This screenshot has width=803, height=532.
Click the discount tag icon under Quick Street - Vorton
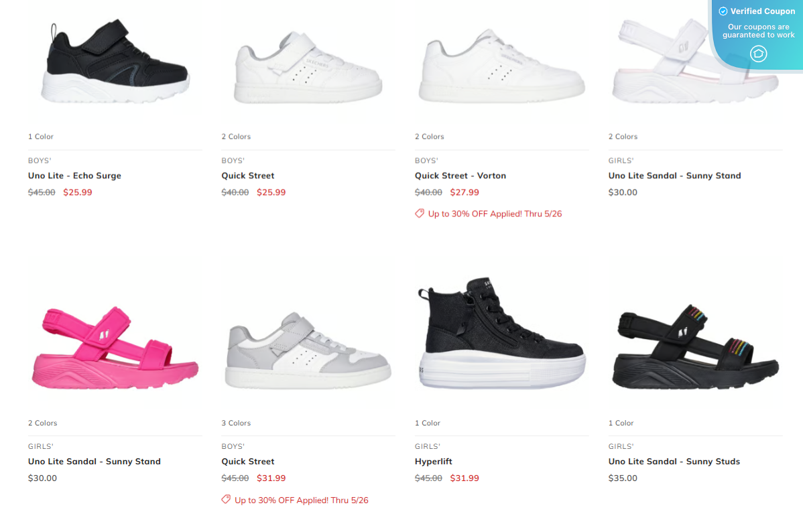pos(420,214)
